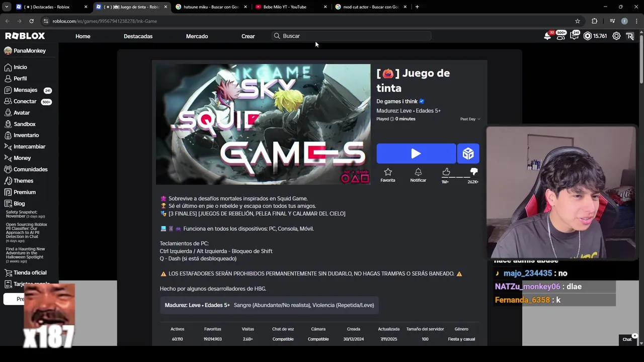Select Home in top navigation

pos(83,36)
